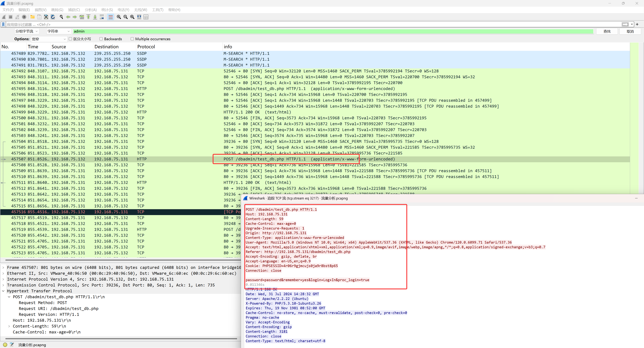Click the find packet magnifier icon
The image size is (644, 348).
[x=61, y=17]
